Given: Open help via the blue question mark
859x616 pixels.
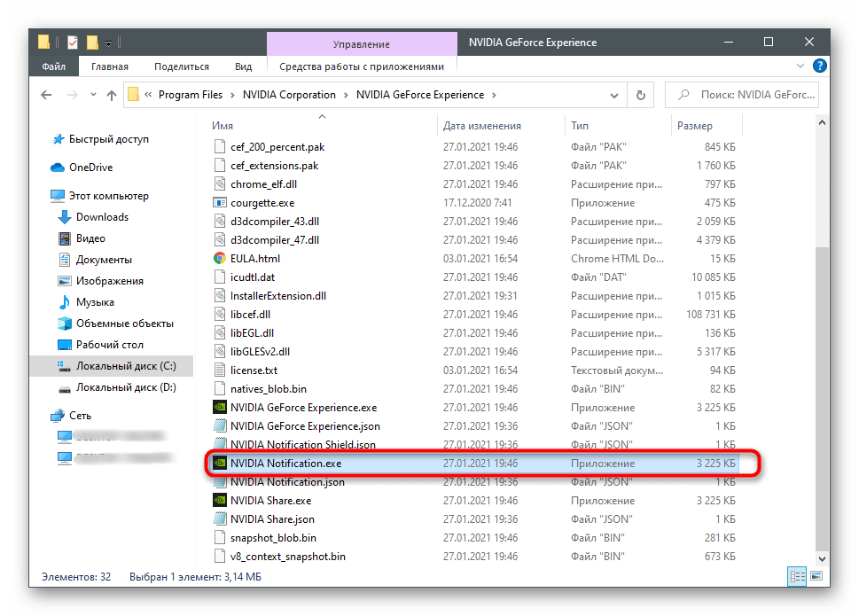Looking at the screenshot, I should pos(820,66).
